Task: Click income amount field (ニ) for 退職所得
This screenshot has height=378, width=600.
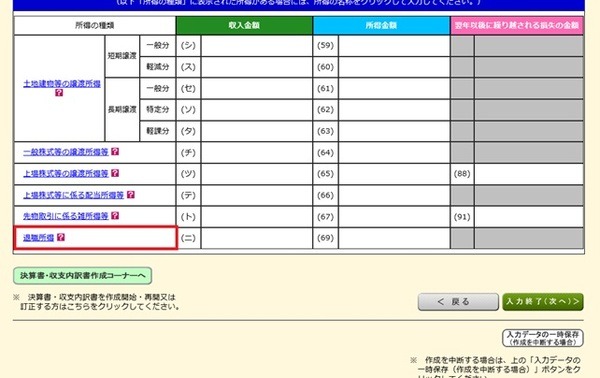Action: pos(256,238)
